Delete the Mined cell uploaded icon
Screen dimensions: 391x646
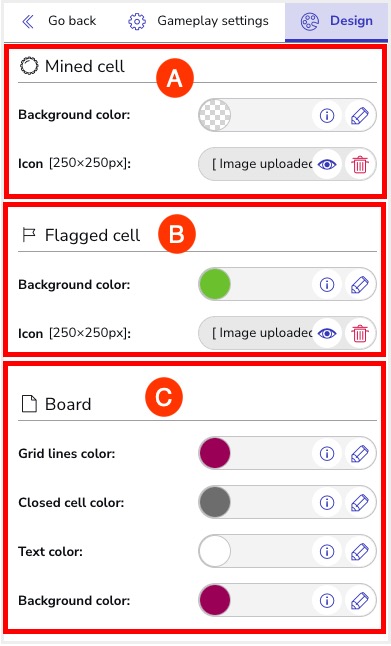coord(360,164)
